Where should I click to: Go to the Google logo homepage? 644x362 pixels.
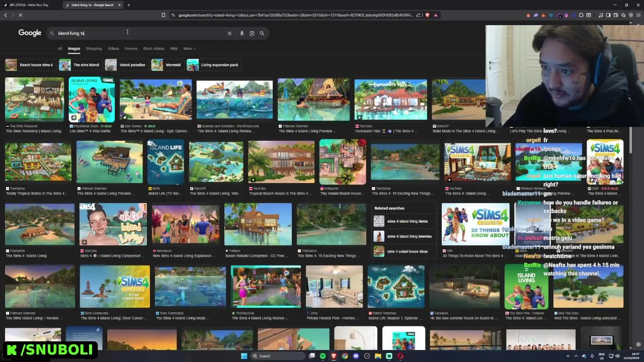point(30,33)
